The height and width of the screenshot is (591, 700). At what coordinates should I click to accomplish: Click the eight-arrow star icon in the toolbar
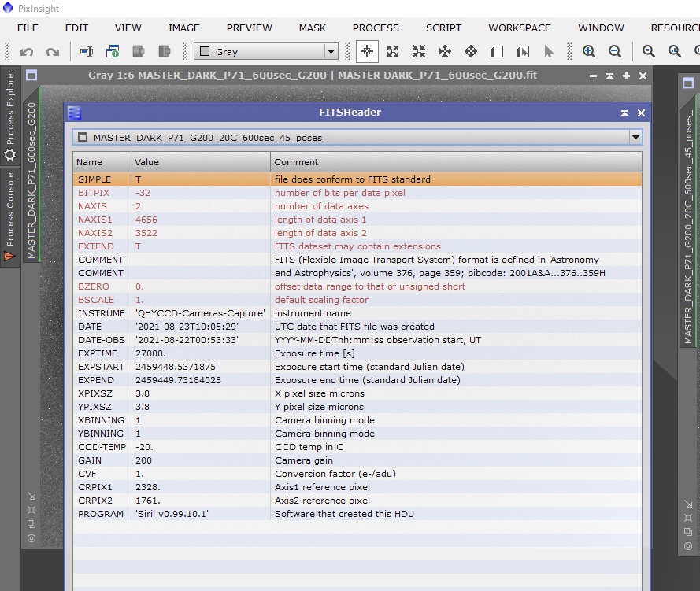[x=445, y=51]
